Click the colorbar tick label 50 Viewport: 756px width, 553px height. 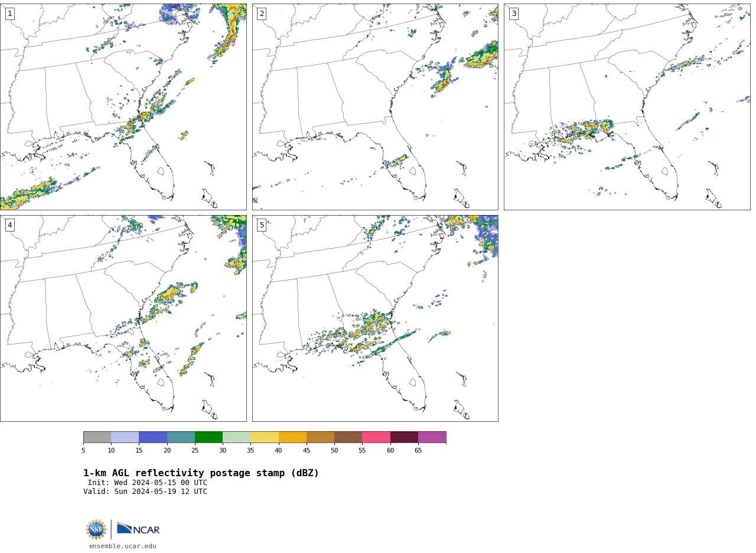334,451
